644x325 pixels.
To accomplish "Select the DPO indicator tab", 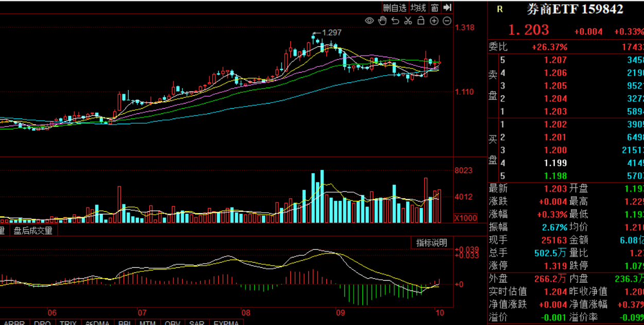I will click(42, 323).
